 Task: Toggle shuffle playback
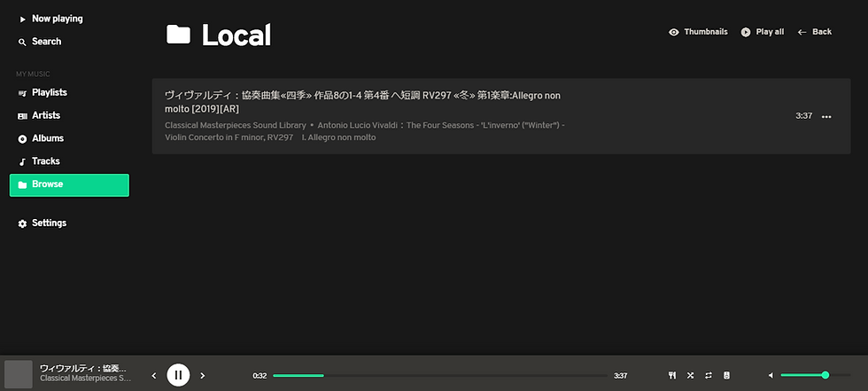tap(690, 376)
